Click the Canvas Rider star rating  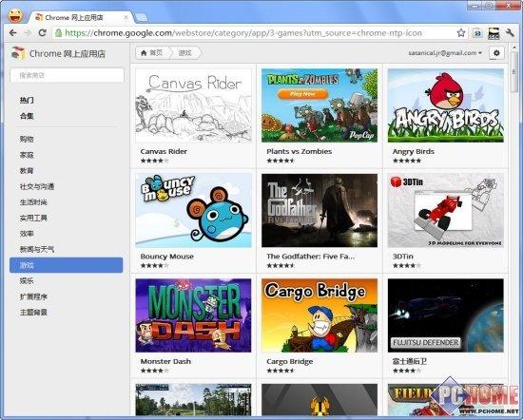(155, 161)
